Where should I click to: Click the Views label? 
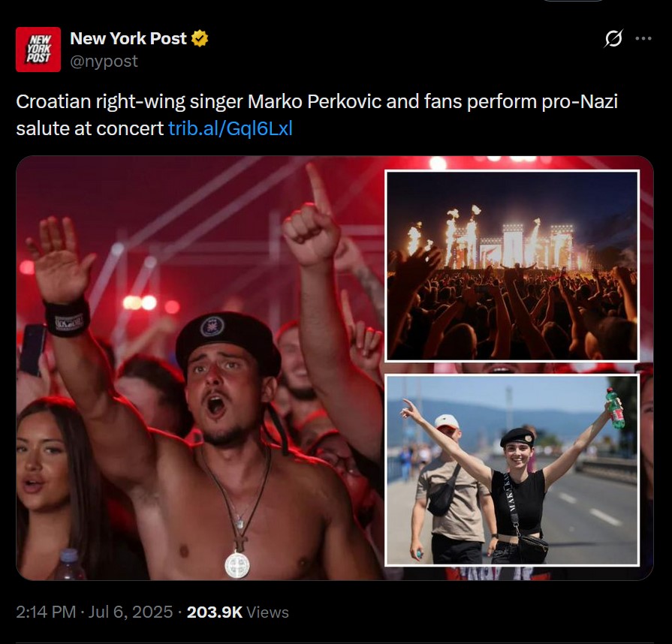[x=267, y=612]
